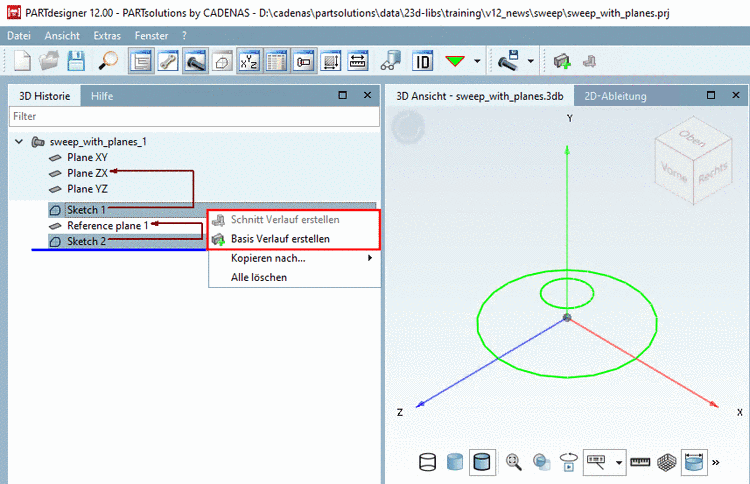Click the toolbar create base sweep icon

pyautogui.click(x=562, y=61)
